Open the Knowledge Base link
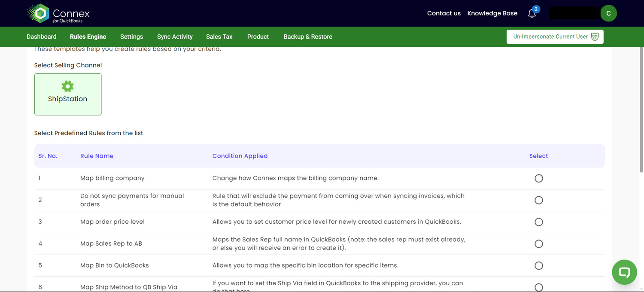Viewport: 644px width, 292px height. [492, 13]
